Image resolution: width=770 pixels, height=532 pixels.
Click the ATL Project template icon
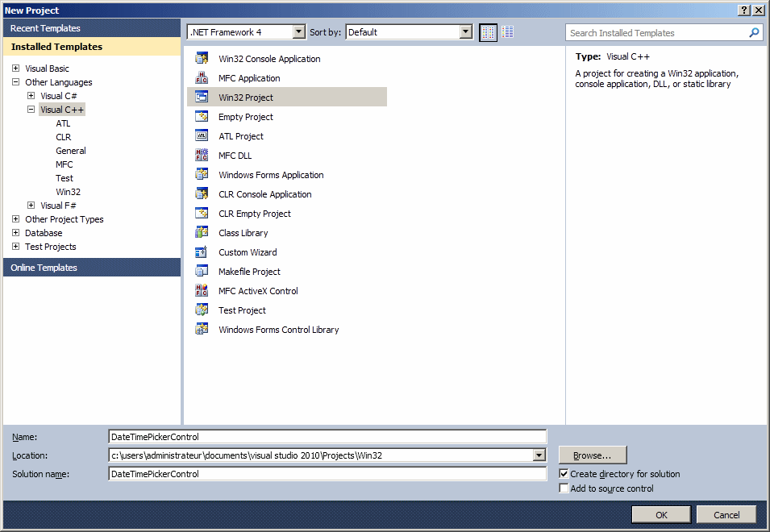[x=202, y=135]
